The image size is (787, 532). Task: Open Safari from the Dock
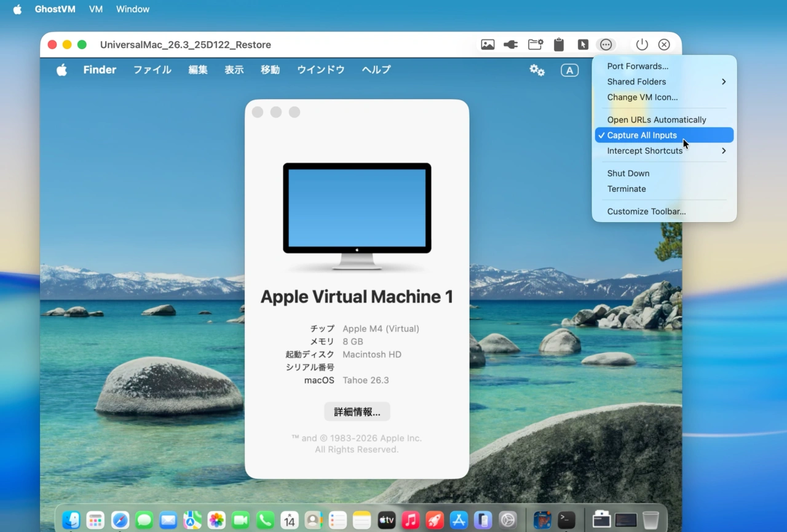(120, 520)
